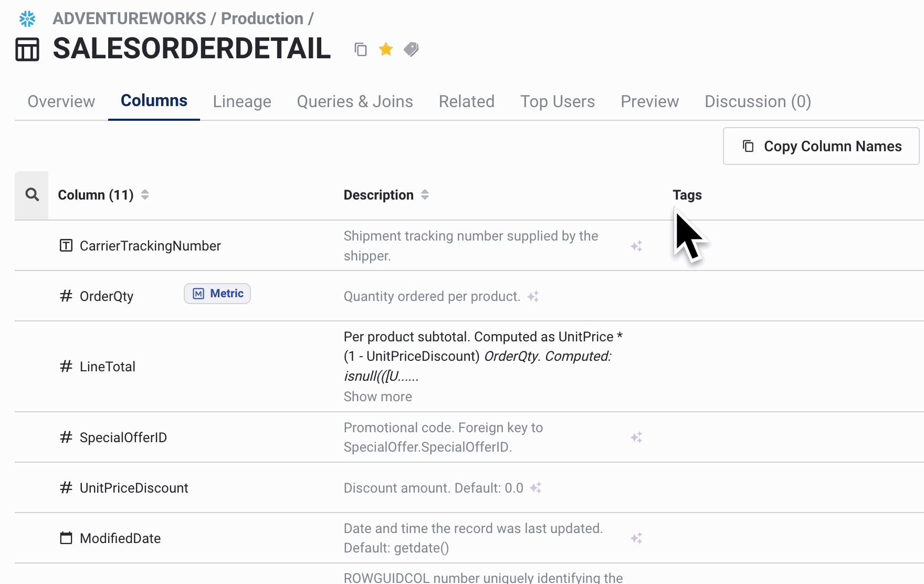Open the column search magnifier
Viewport: 924px width, 584px height.
(32, 195)
